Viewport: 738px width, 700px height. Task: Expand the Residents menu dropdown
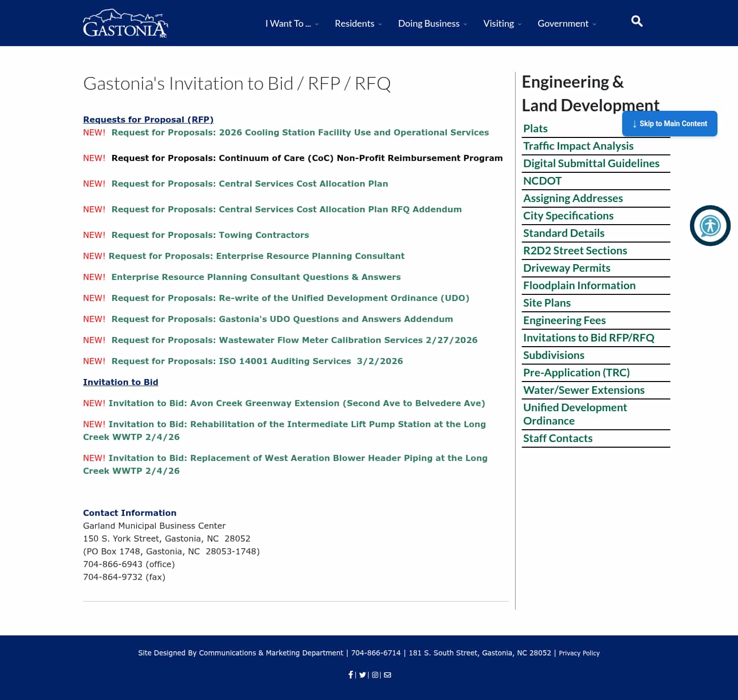[x=358, y=23]
